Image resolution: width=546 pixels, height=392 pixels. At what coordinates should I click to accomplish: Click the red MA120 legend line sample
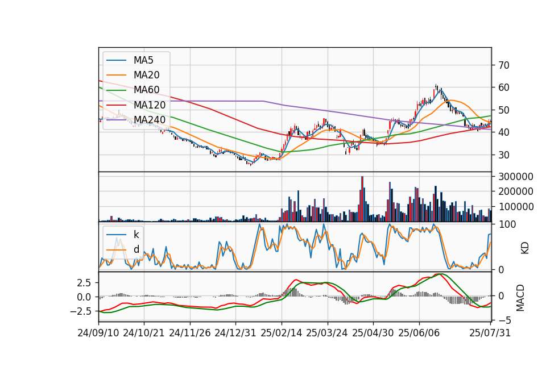116,105
